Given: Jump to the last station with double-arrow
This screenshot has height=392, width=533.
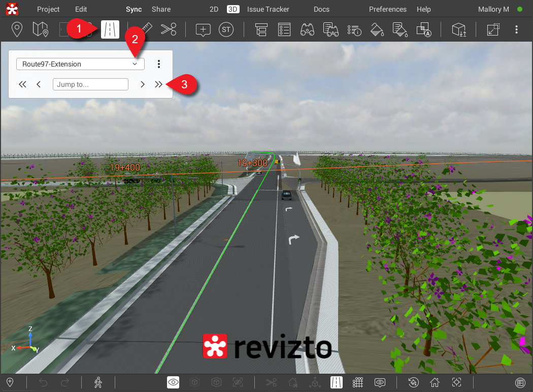Looking at the screenshot, I should click(x=159, y=84).
